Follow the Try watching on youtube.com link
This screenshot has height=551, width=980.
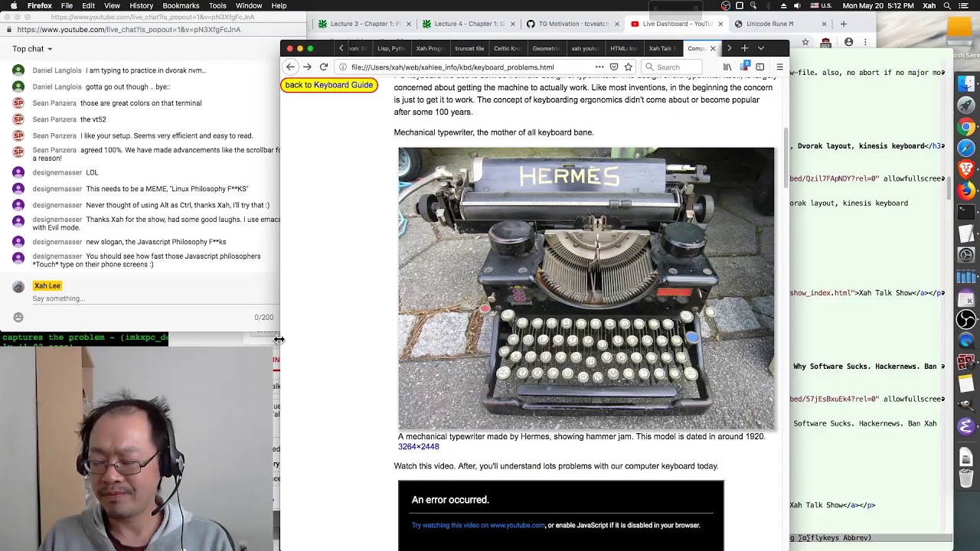tap(479, 525)
